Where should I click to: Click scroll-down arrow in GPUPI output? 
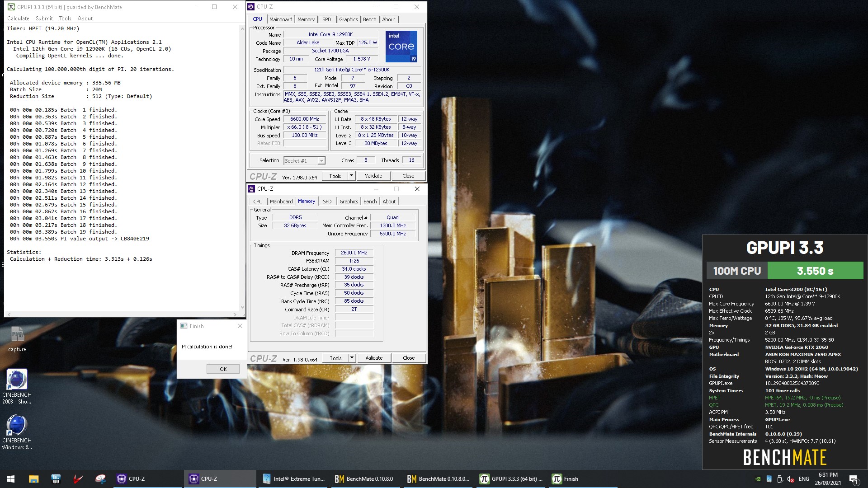(x=242, y=307)
